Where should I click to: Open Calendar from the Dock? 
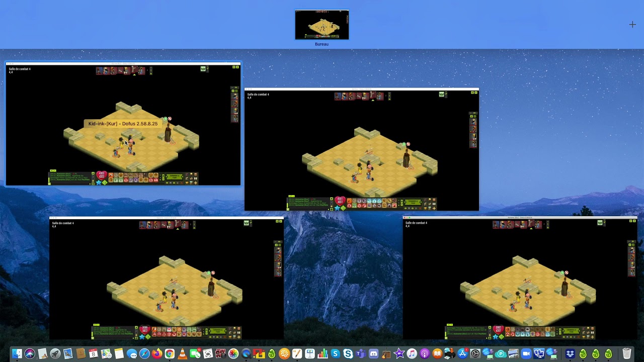[x=93, y=354]
